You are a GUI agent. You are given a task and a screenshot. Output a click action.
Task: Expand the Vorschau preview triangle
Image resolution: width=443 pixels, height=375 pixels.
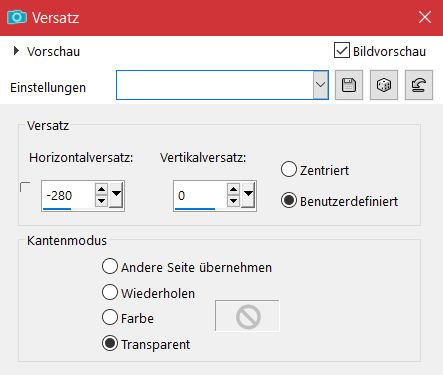(x=16, y=51)
